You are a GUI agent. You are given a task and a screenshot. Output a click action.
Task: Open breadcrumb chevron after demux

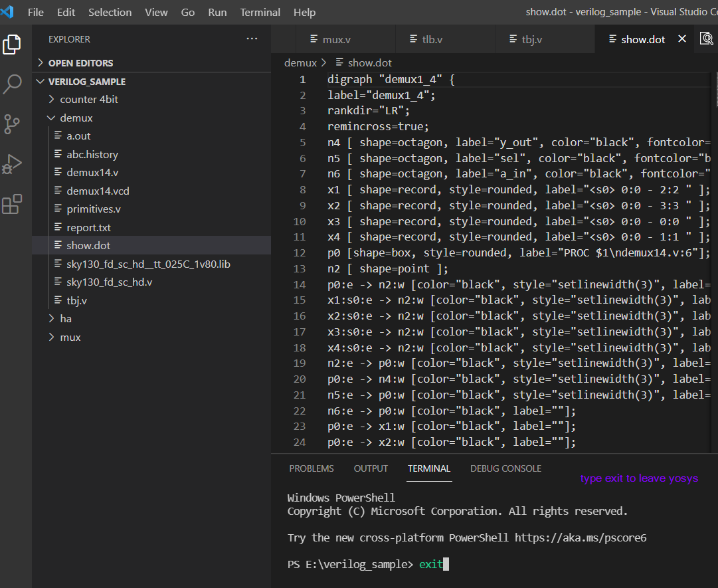(x=323, y=62)
